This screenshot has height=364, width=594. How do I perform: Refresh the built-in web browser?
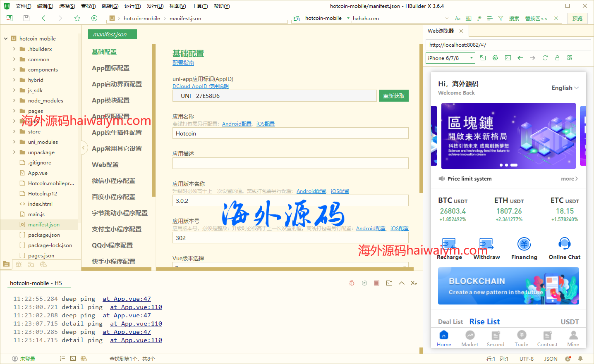coord(545,58)
